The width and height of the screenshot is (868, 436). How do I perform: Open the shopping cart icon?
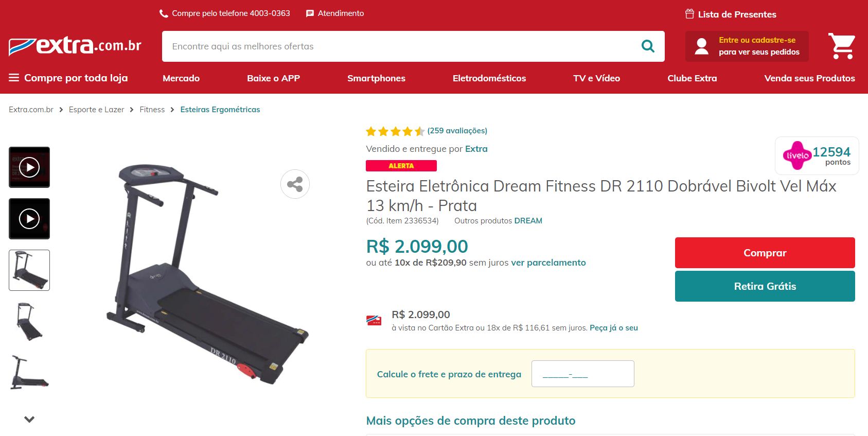(842, 46)
